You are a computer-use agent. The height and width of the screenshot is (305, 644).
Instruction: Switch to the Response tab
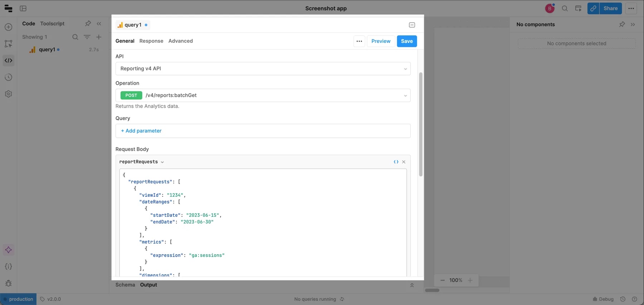click(x=151, y=41)
